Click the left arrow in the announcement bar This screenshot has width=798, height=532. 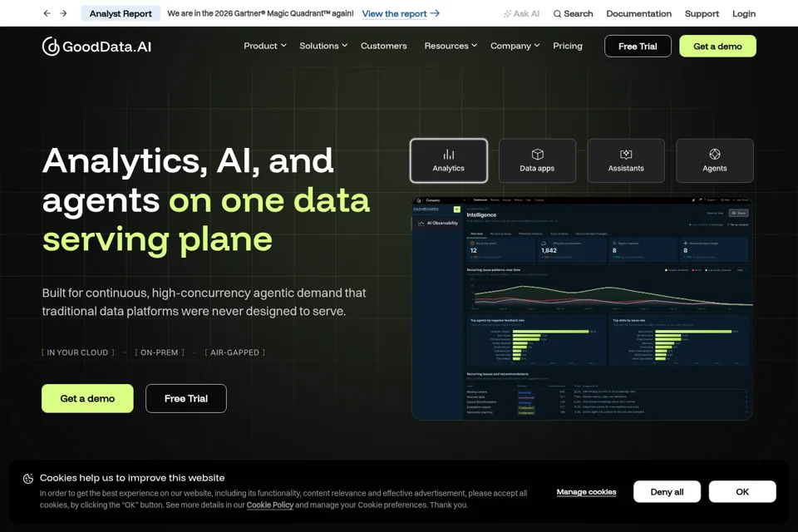pyautogui.click(x=47, y=13)
